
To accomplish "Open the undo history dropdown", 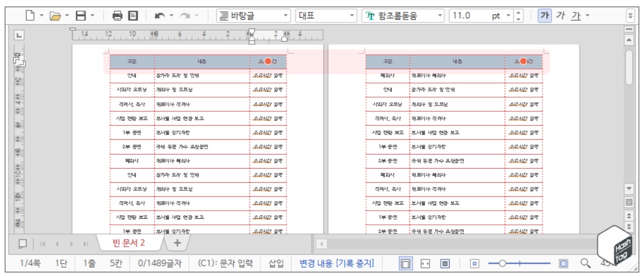I will pyautogui.click(x=171, y=16).
